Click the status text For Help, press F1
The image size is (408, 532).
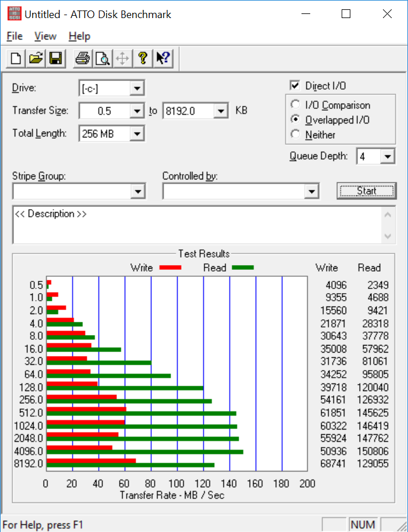[x=42, y=525]
